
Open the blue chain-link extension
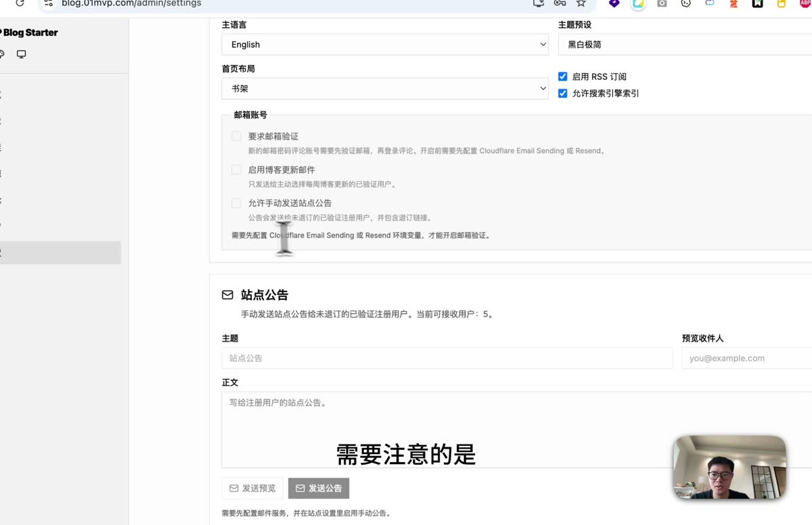(x=709, y=3)
